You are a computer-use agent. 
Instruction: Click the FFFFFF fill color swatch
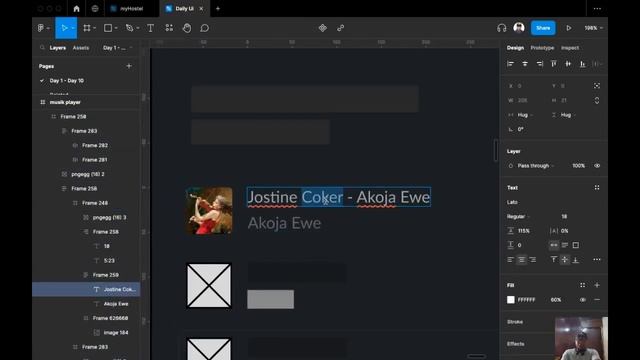511,300
